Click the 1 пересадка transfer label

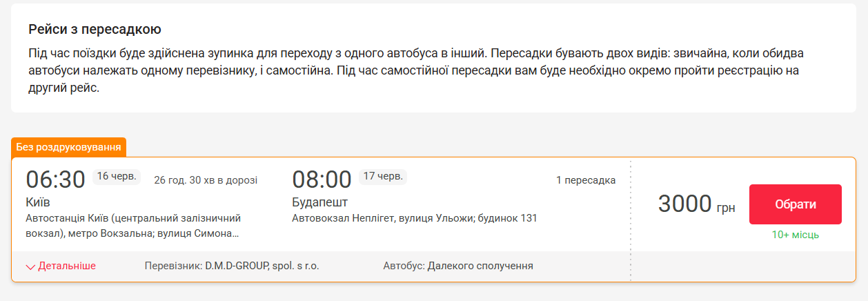586,180
